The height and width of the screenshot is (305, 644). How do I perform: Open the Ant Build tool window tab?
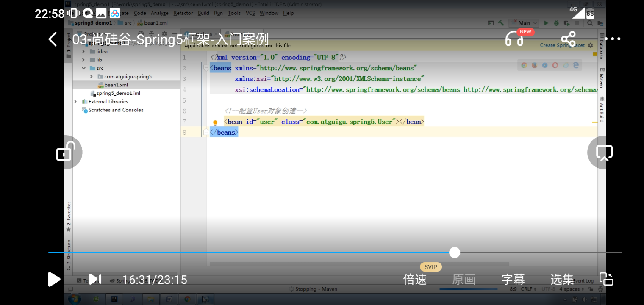(602, 109)
